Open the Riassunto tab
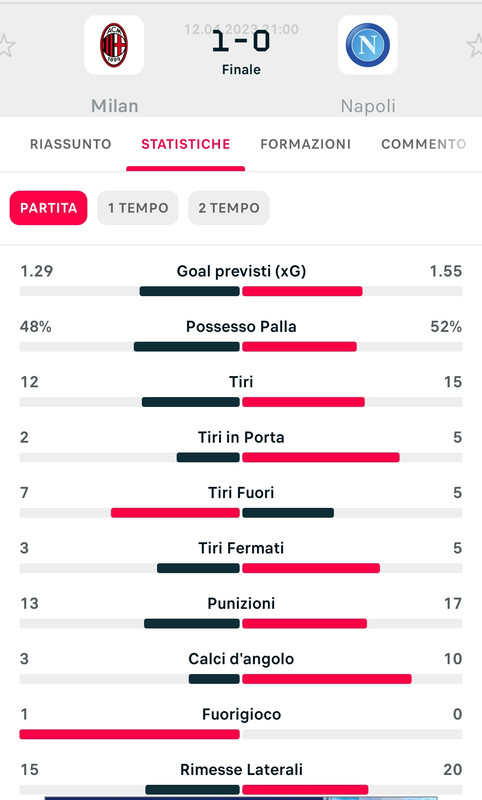 pyautogui.click(x=70, y=144)
